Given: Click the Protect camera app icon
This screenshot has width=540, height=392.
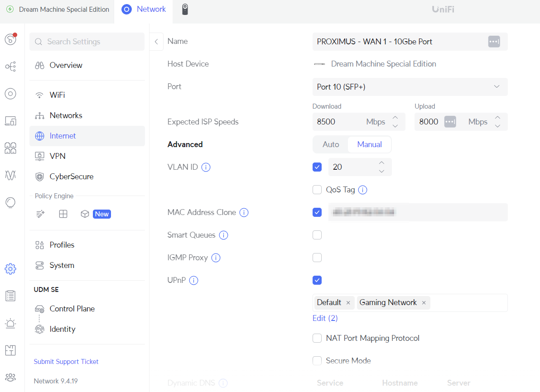Looking at the screenshot, I should [185, 10].
